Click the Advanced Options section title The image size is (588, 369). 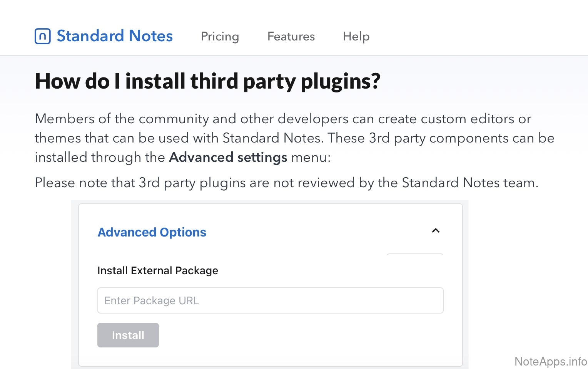(x=152, y=232)
